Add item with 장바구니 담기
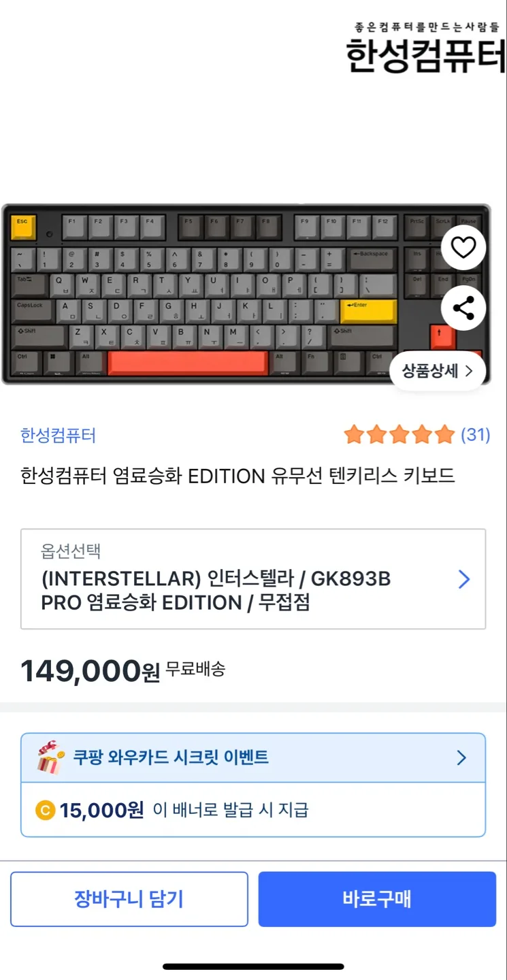Screen dimensions: 507x980 pos(129,899)
